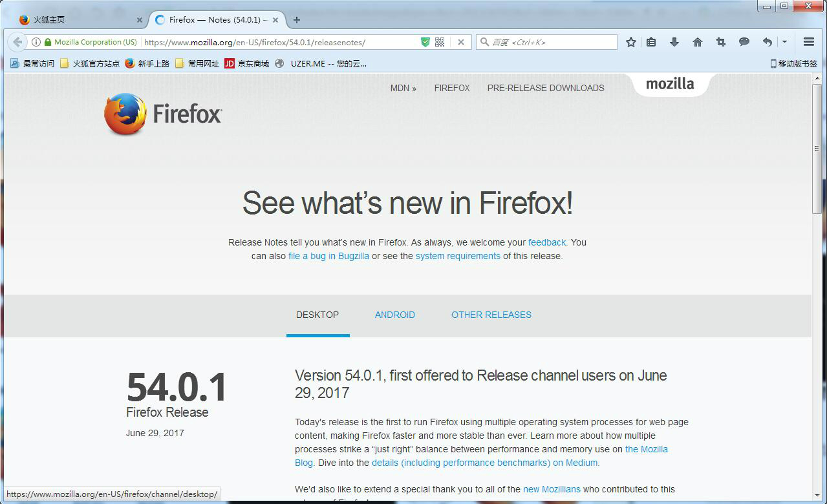Open a new tab with the plus button

click(297, 20)
